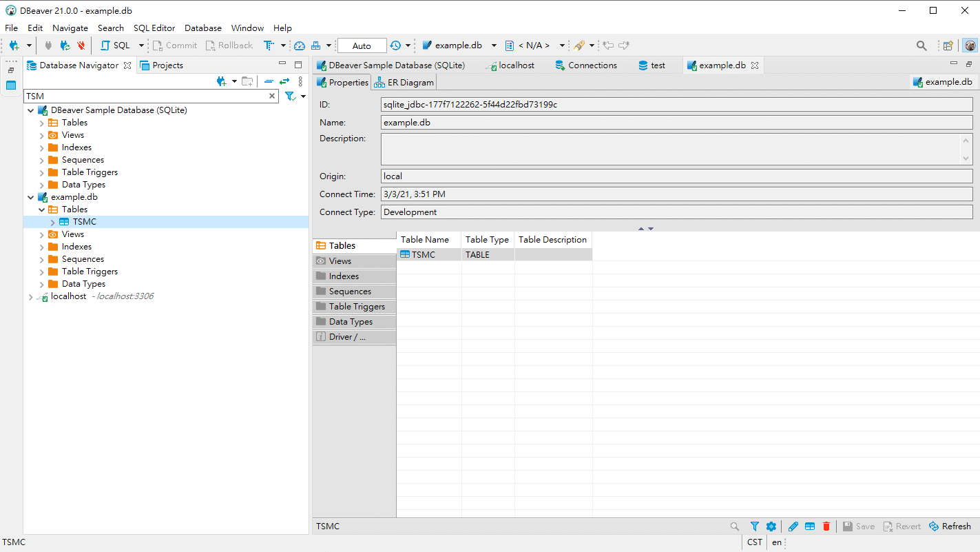980x552 pixels.
Task: Open the SQL Editor menu
Action: (154, 28)
